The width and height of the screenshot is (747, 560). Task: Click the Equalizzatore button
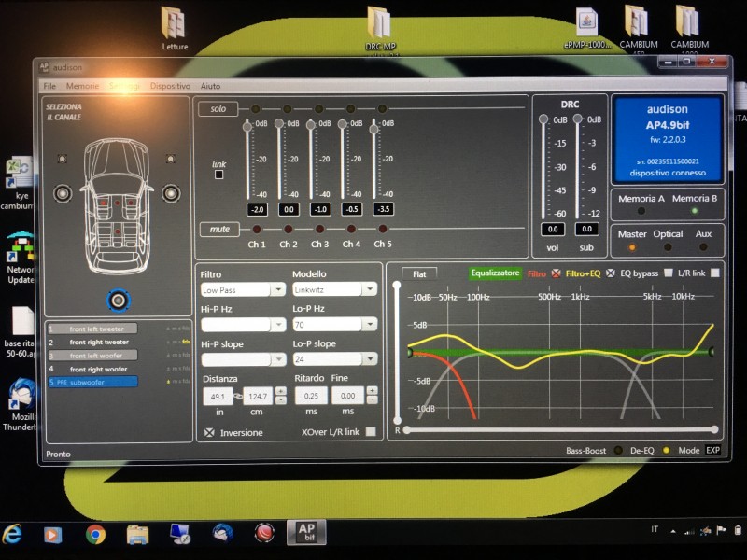(x=495, y=273)
